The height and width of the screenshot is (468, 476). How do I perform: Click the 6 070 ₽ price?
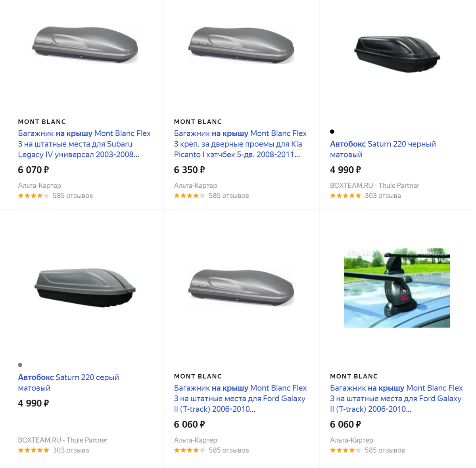point(33,170)
